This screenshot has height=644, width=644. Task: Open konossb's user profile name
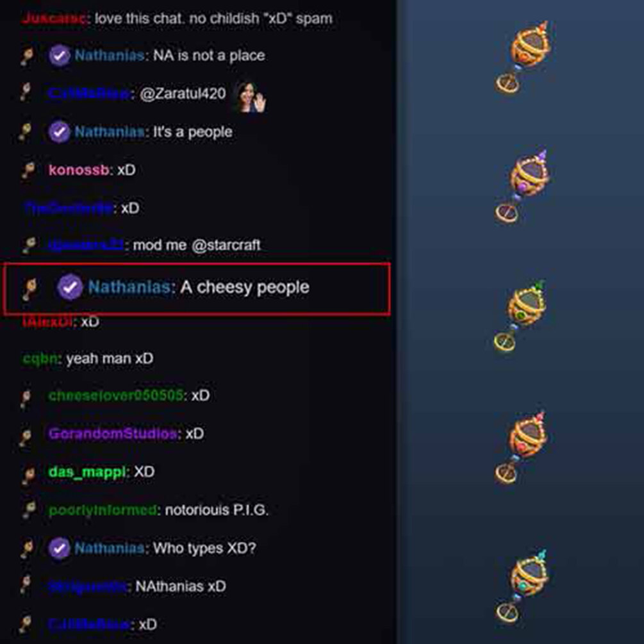(x=78, y=170)
